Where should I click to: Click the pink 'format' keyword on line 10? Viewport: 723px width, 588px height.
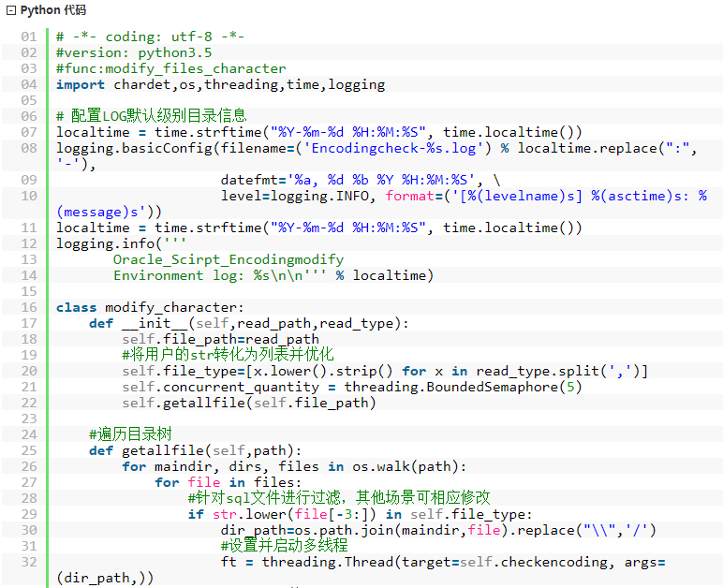(x=410, y=197)
